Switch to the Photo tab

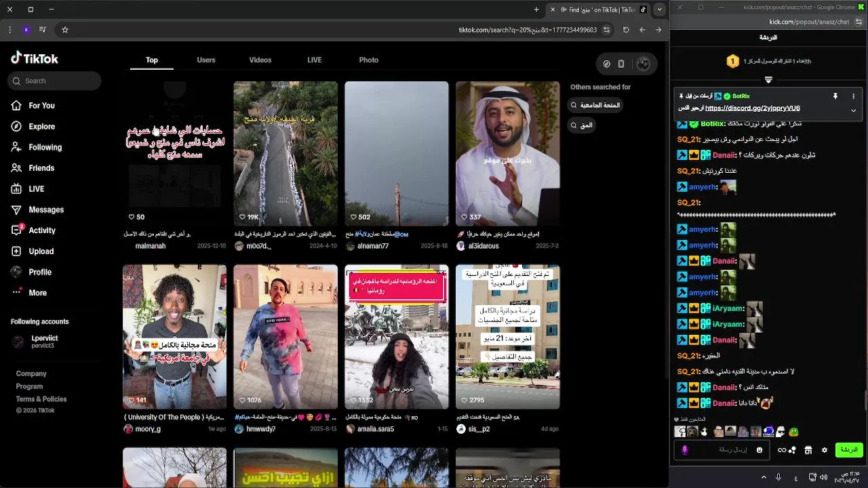[x=369, y=60]
